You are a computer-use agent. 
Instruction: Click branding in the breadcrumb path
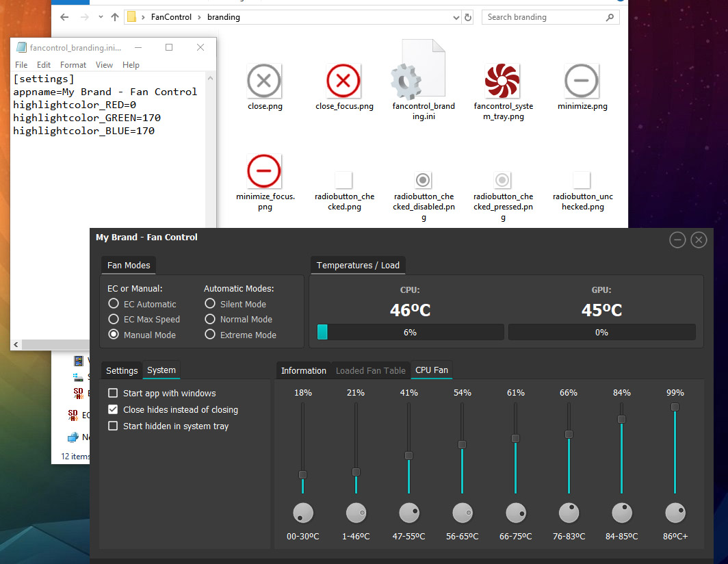223,17
